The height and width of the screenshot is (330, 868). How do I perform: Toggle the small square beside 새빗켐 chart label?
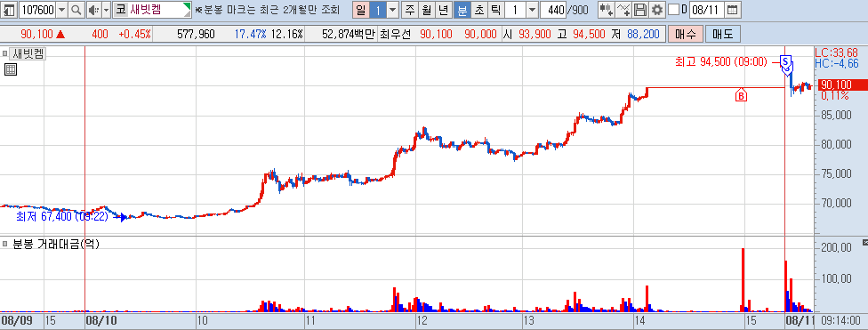tap(4, 53)
